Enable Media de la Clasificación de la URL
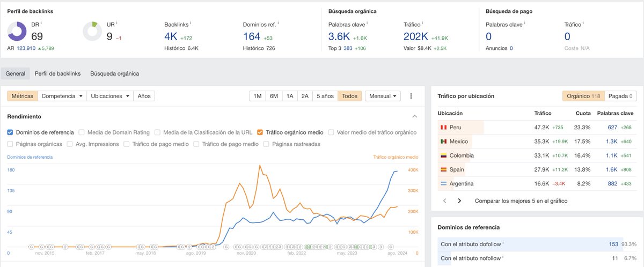 point(158,132)
